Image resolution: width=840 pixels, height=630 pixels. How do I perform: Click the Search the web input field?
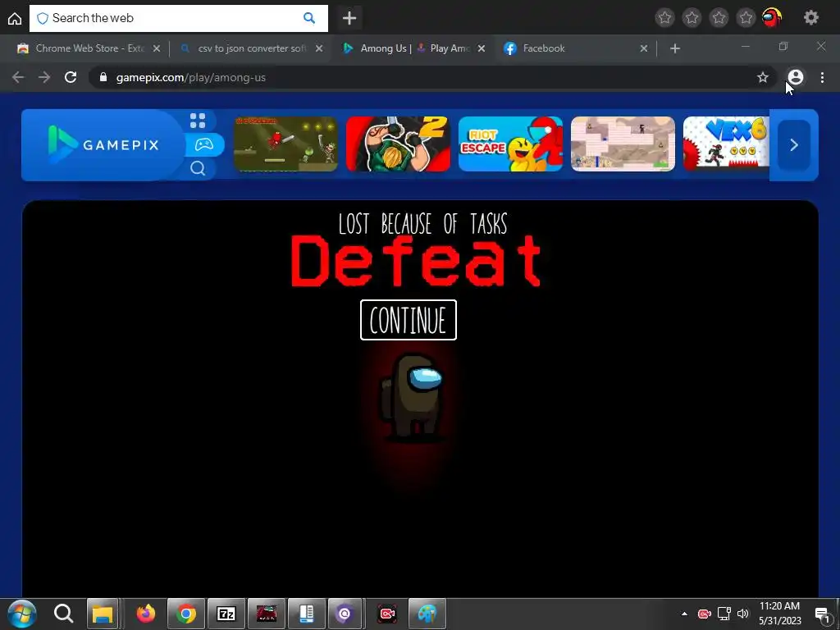(x=178, y=18)
